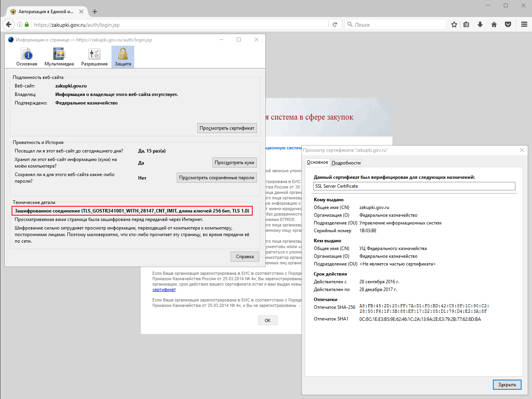The image size is (532, 399).
Task: Select the "SSL Server Certificate" purpose field
Action: [414, 186]
